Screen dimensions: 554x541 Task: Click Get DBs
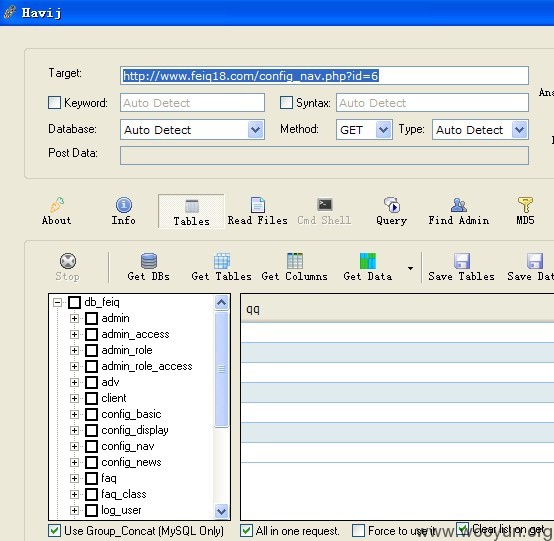click(149, 267)
